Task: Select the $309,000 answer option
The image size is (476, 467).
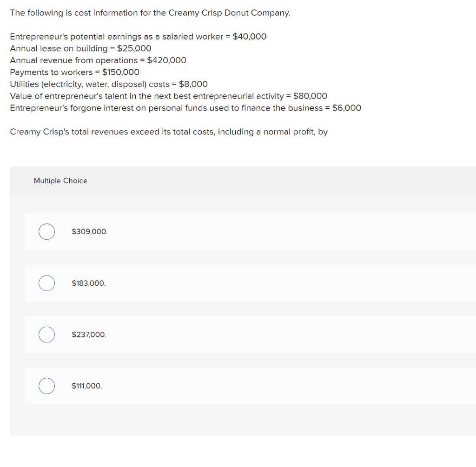Action: coord(46,231)
